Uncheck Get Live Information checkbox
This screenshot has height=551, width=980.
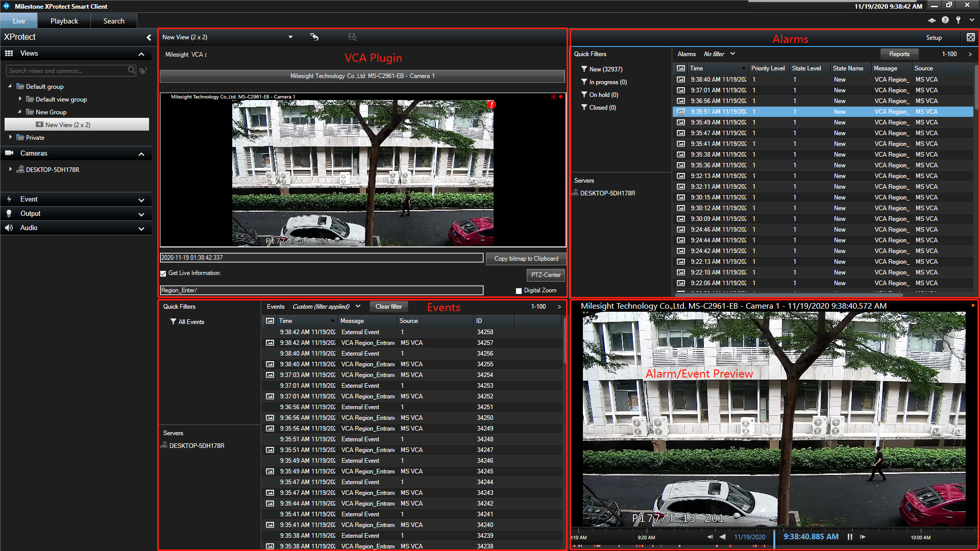pyautogui.click(x=163, y=273)
